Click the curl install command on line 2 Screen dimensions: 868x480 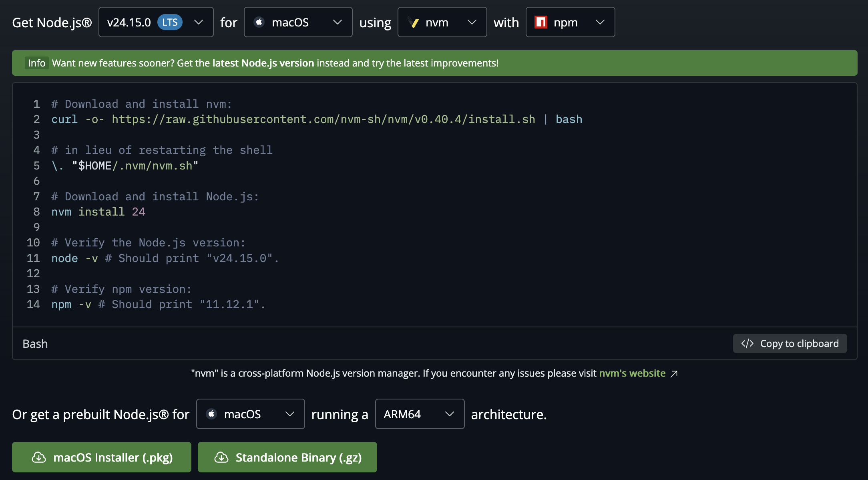317,119
